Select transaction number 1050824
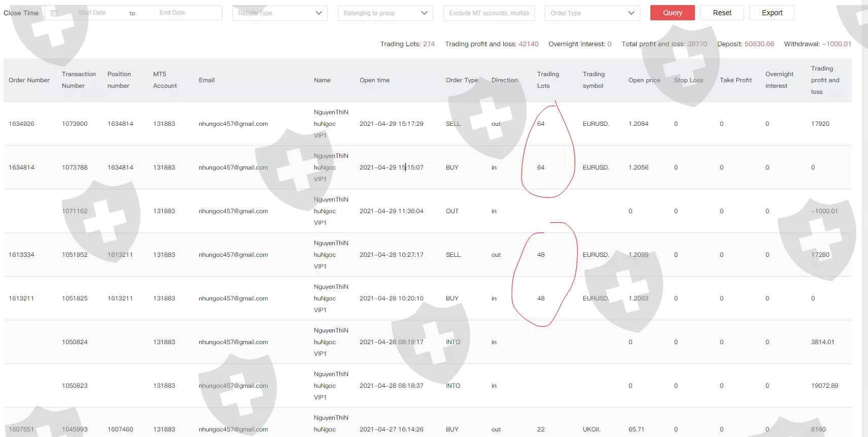This screenshot has width=868, height=437. tap(75, 342)
